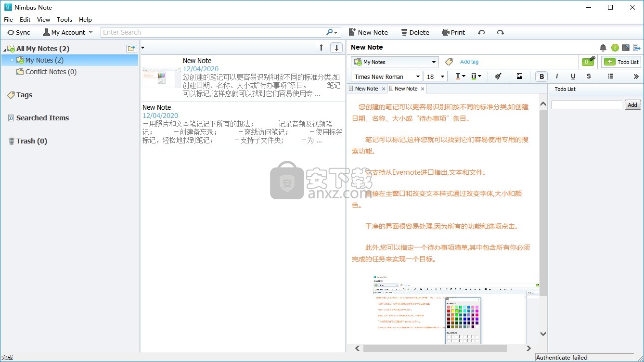Screen dimensions: 644x362
Task: Open the font size 18 dropdown
Action: 436,77
